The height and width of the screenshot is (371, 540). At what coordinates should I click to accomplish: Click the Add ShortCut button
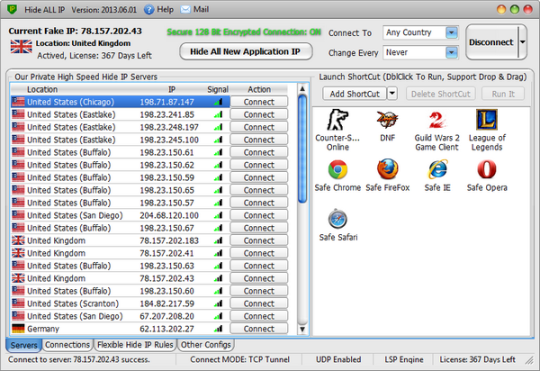(x=354, y=94)
